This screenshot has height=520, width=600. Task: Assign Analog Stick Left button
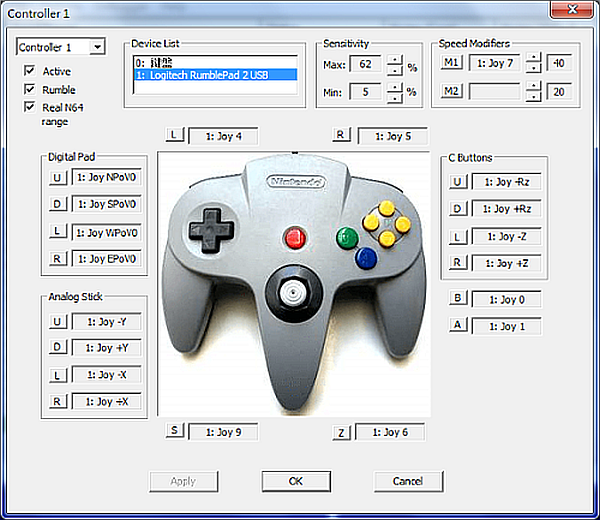click(58, 376)
